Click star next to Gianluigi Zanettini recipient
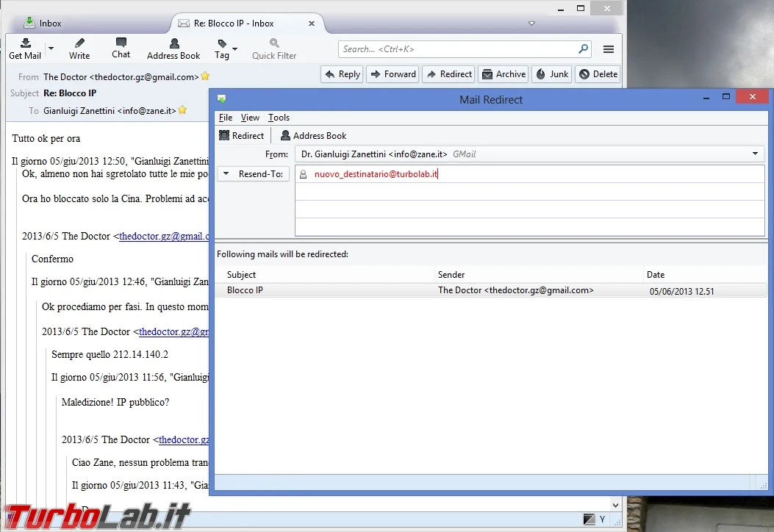 (x=182, y=109)
